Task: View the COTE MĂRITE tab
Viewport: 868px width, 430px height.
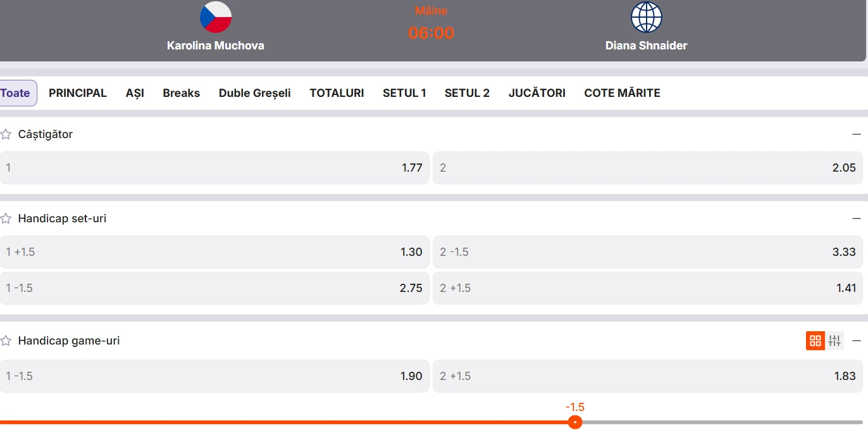Action: pos(622,93)
